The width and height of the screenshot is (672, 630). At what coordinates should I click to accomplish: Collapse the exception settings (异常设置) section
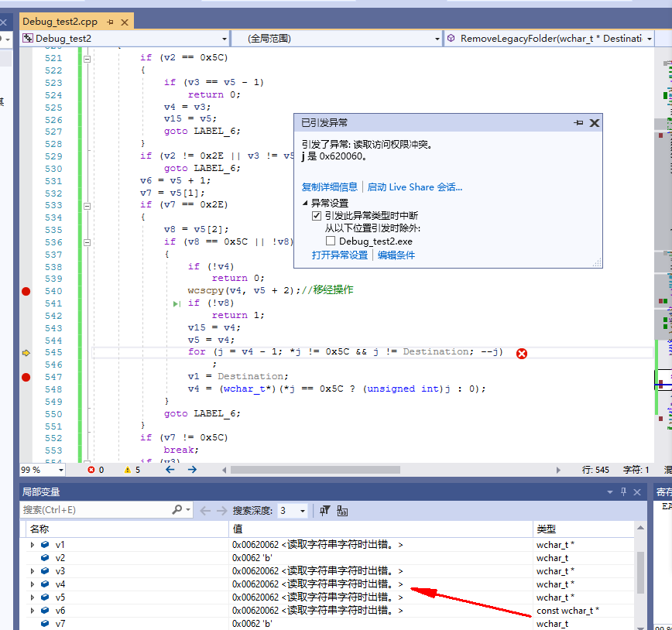point(305,202)
